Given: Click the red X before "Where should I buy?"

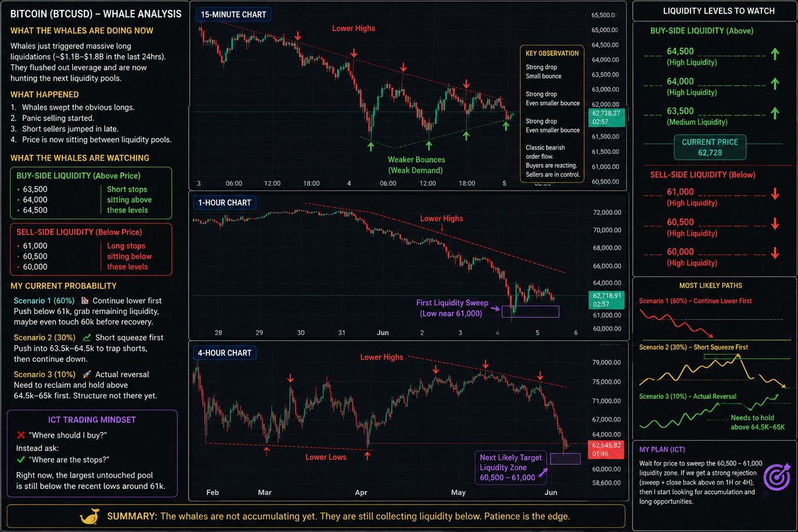Looking at the screenshot, I should pos(20,434).
